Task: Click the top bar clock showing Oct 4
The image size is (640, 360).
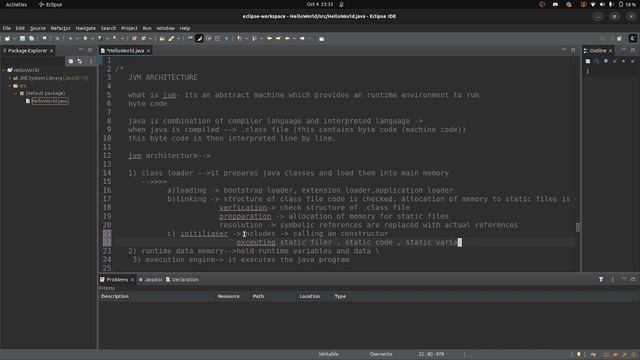Action: [320, 4]
